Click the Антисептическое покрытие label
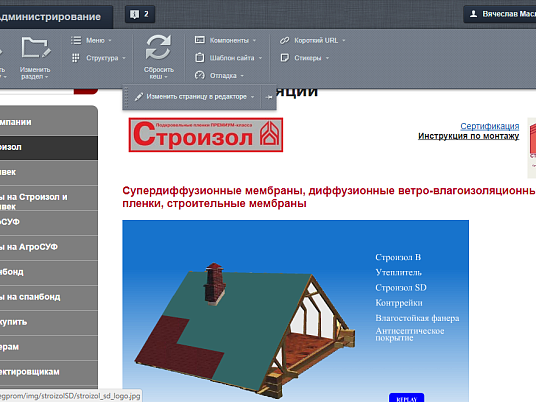The width and height of the screenshot is (536, 402). coord(410,334)
